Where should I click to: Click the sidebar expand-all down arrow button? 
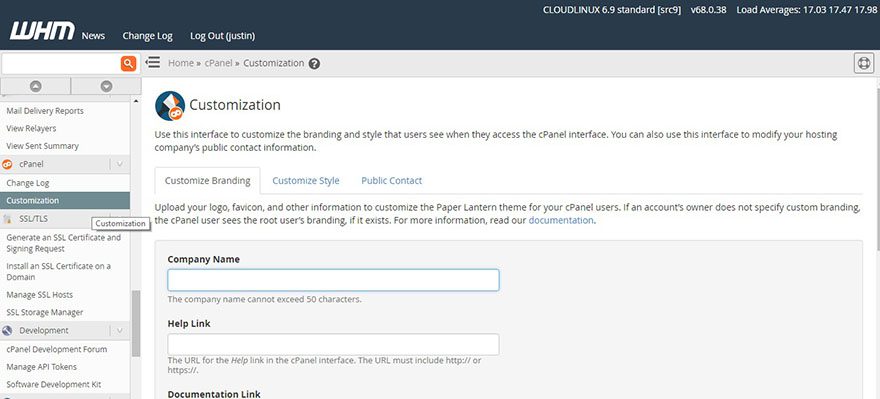(106, 86)
